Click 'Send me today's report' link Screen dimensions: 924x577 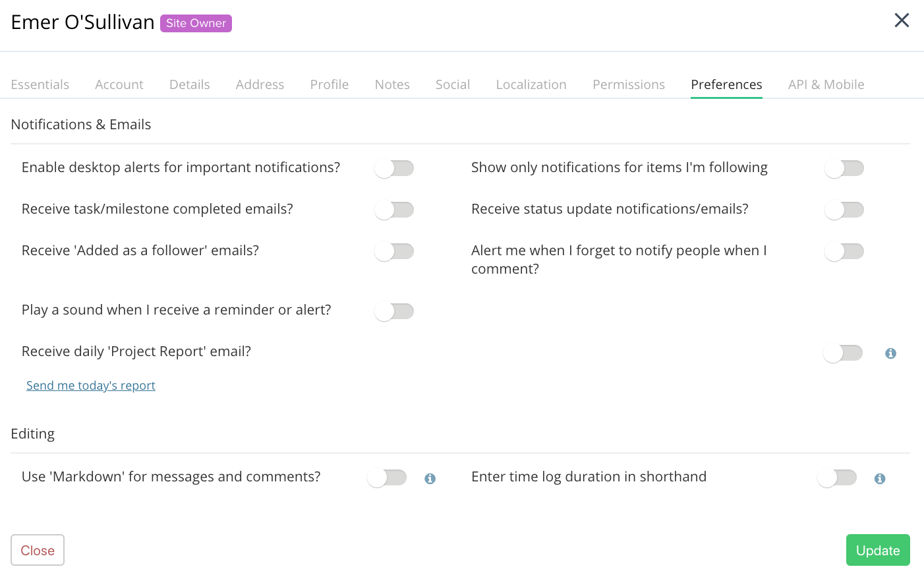91,386
